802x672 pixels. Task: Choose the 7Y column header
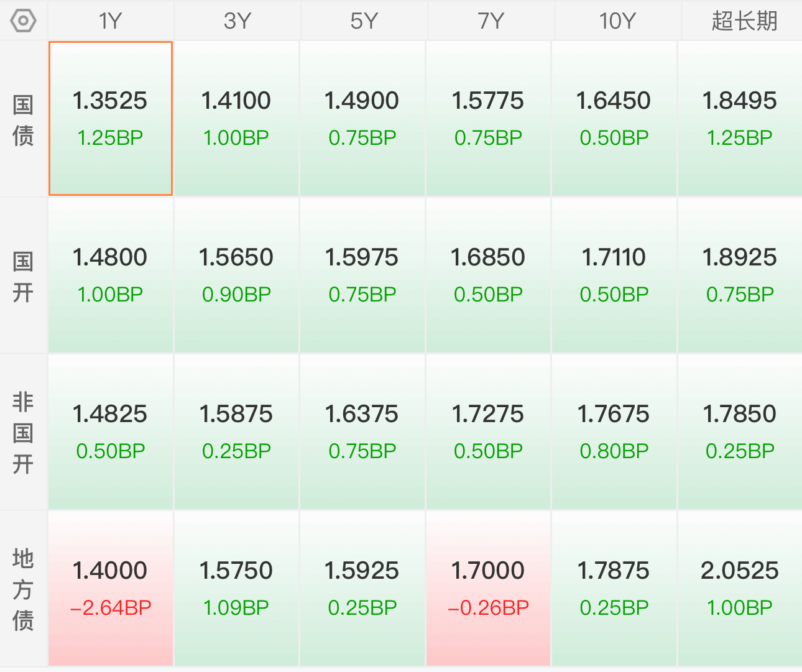pos(491,21)
